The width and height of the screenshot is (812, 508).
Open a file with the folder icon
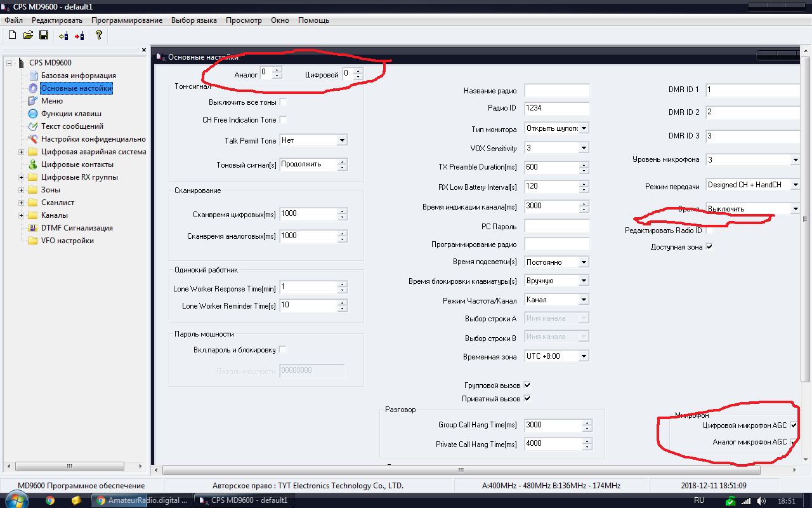click(x=28, y=36)
